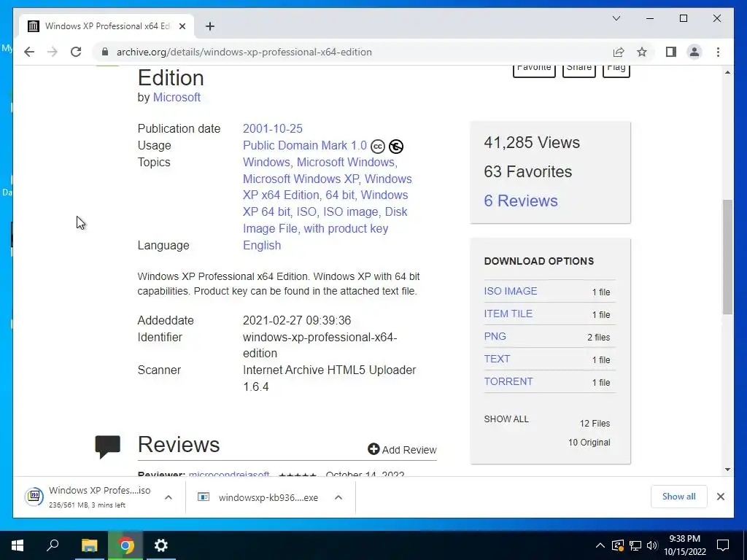This screenshot has width=747, height=560.
Task: Download the ISO IMAGE option
Action: point(510,291)
